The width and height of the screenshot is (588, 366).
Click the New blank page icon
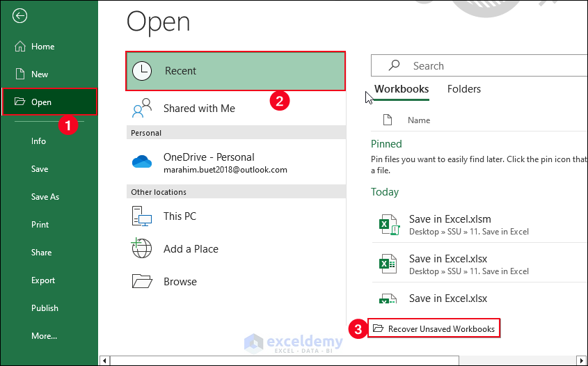(20, 74)
